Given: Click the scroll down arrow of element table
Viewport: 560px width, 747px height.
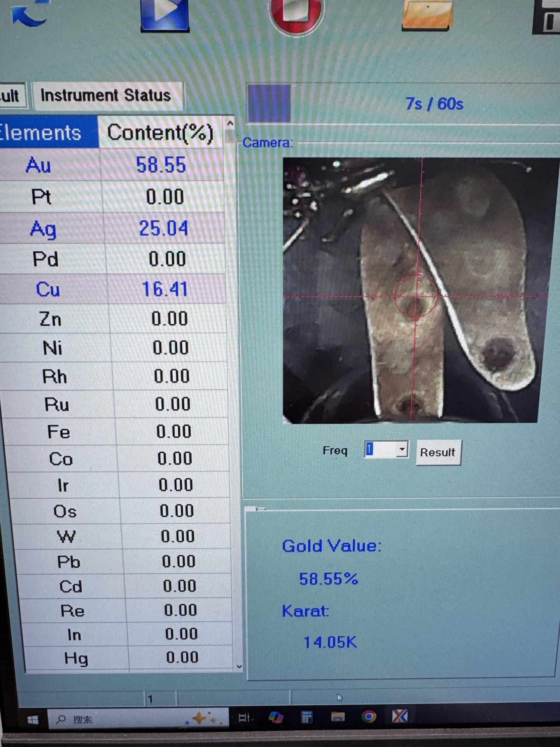Looking at the screenshot, I should (x=239, y=666).
